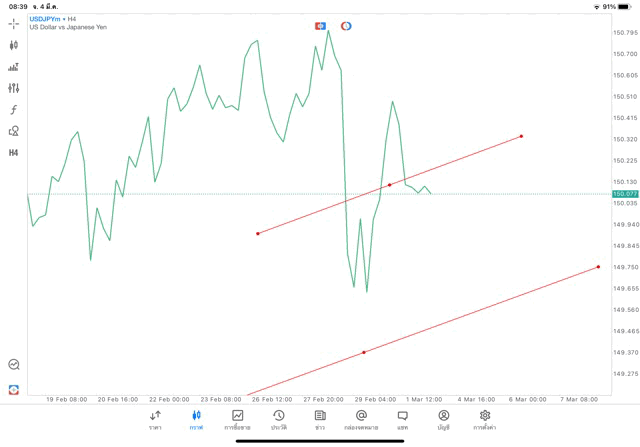This screenshot has width=640, height=447.
Task: Select the upper red trendline's middle anchor point
Action: (x=390, y=185)
